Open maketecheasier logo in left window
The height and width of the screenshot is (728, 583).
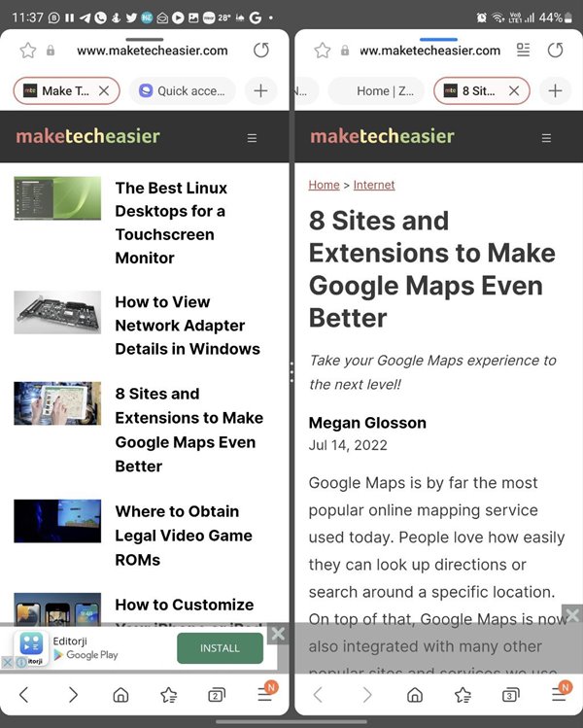(87, 136)
